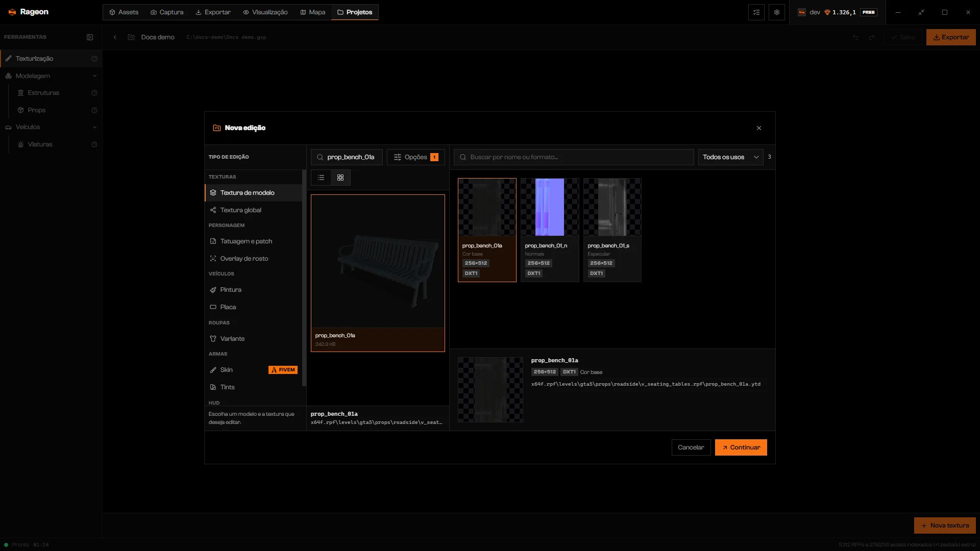Select Overlay de rosto edit type
This screenshot has width=980, height=551.
pyautogui.click(x=253, y=259)
